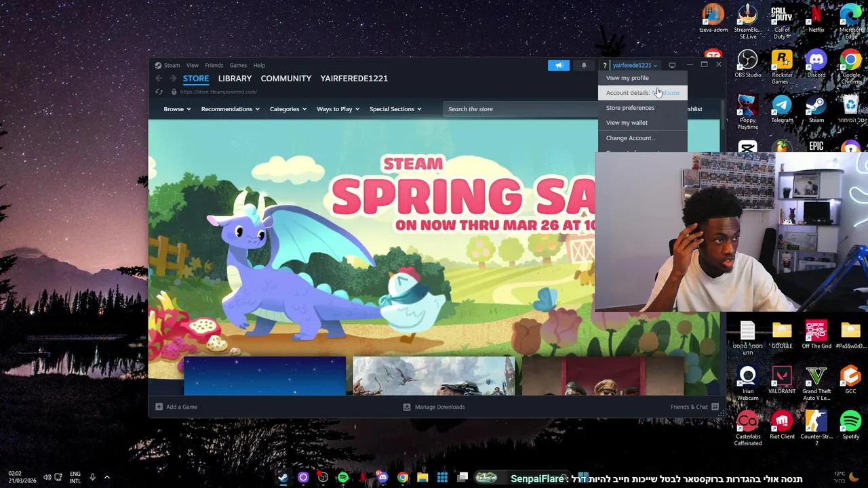Viewport: 868px width, 488px height.
Task: Launch VALORANT desktop shortcut
Action: click(x=782, y=381)
